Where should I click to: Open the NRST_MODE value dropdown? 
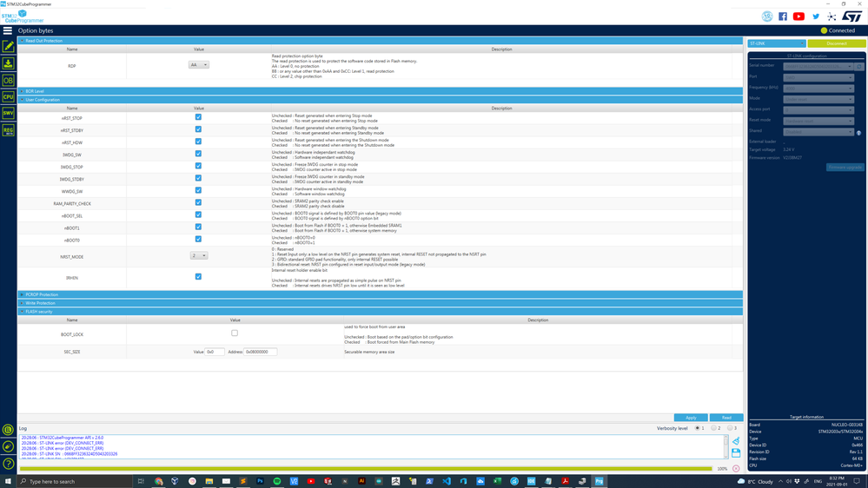199,255
